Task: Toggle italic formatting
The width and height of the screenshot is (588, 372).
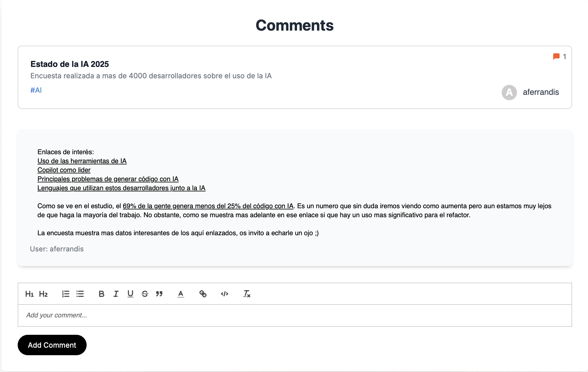Action: coord(116,294)
